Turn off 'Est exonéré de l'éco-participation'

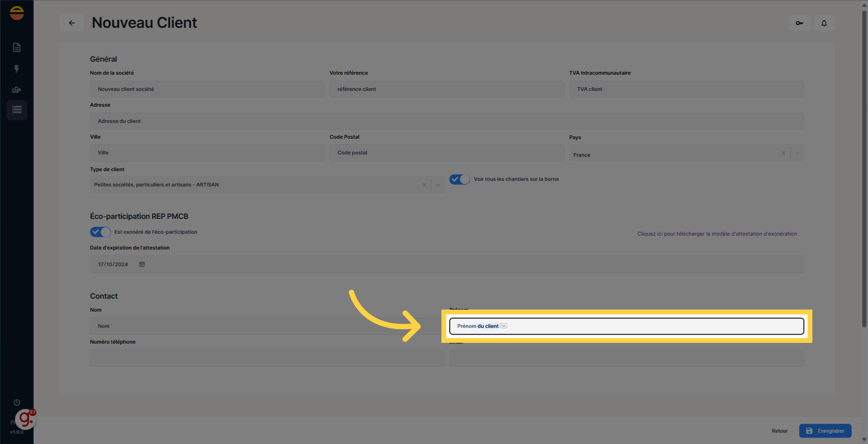click(100, 232)
